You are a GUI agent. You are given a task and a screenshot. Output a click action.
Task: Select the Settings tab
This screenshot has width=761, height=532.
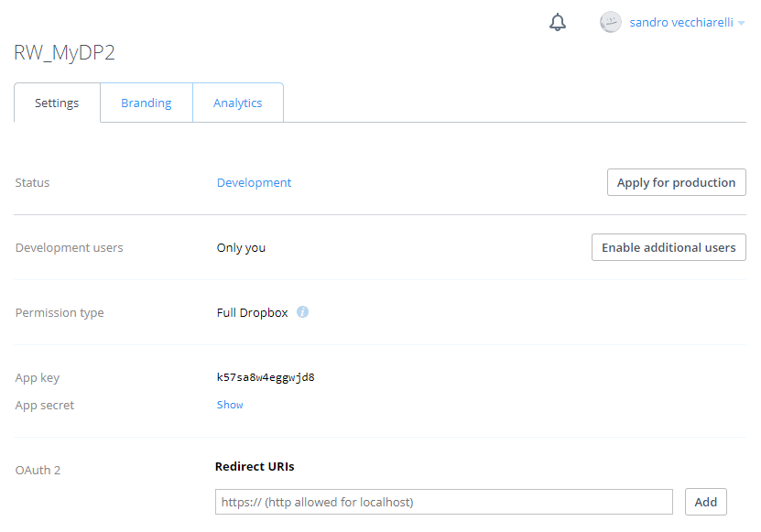[57, 103]
